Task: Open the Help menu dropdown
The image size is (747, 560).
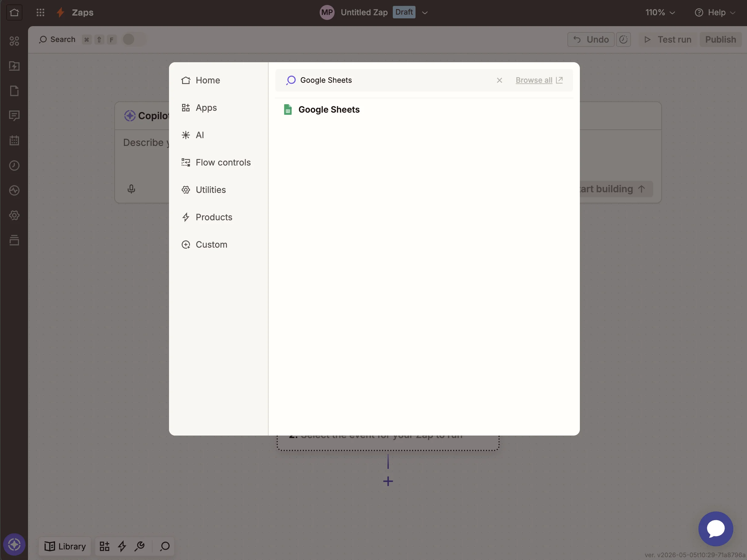Action: (x=715, y=12)
